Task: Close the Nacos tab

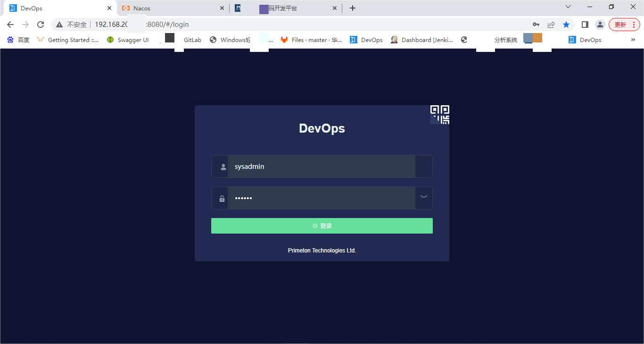Action: click(222, 8)
